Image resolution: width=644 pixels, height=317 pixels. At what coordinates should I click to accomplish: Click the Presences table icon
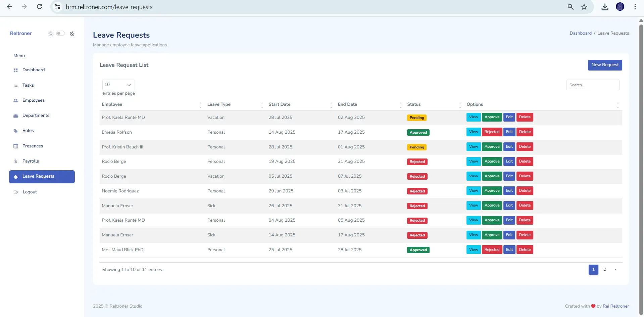tap(15, 146)
